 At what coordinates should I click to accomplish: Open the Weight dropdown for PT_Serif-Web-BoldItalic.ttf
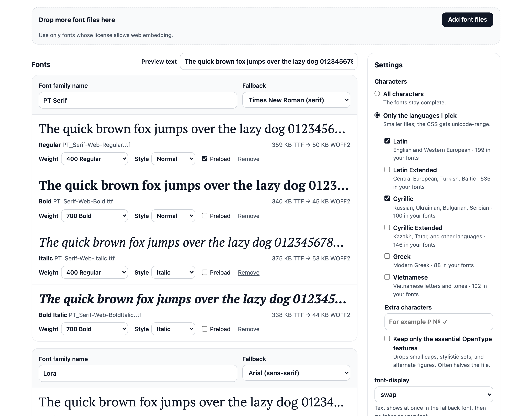94,329
